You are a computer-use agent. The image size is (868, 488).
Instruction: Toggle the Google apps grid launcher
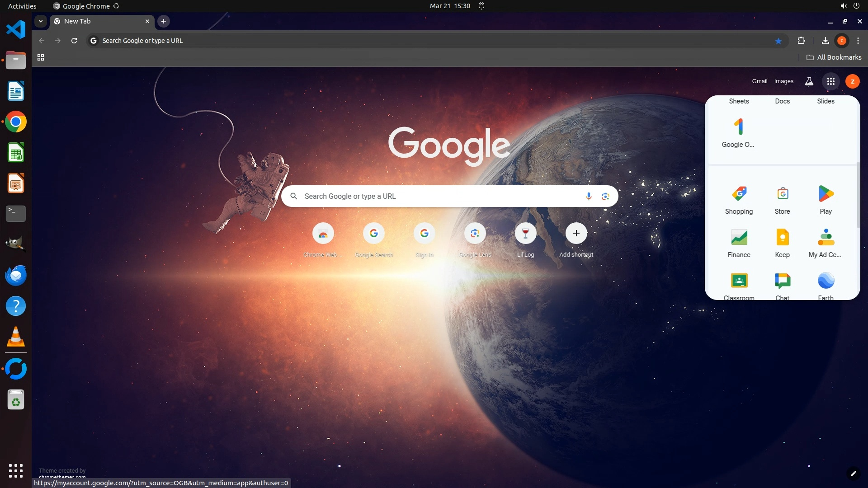click(x=830, y=81)
